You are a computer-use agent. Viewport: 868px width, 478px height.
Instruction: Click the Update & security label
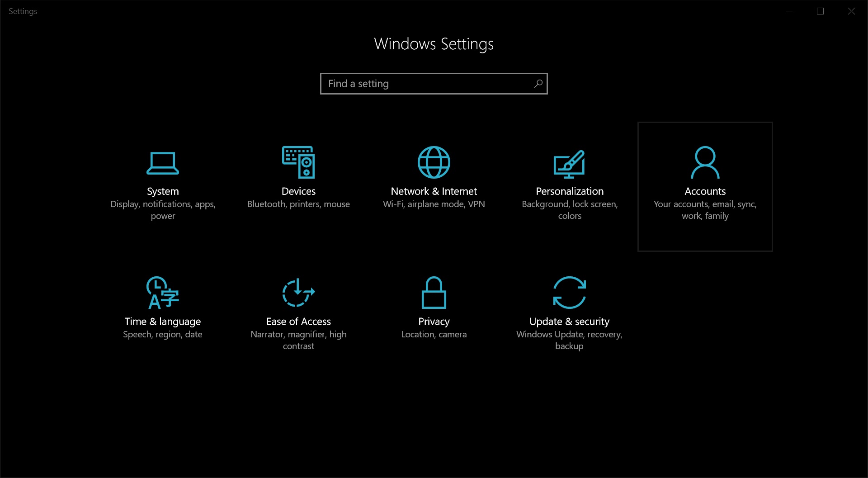click(570, 322)
